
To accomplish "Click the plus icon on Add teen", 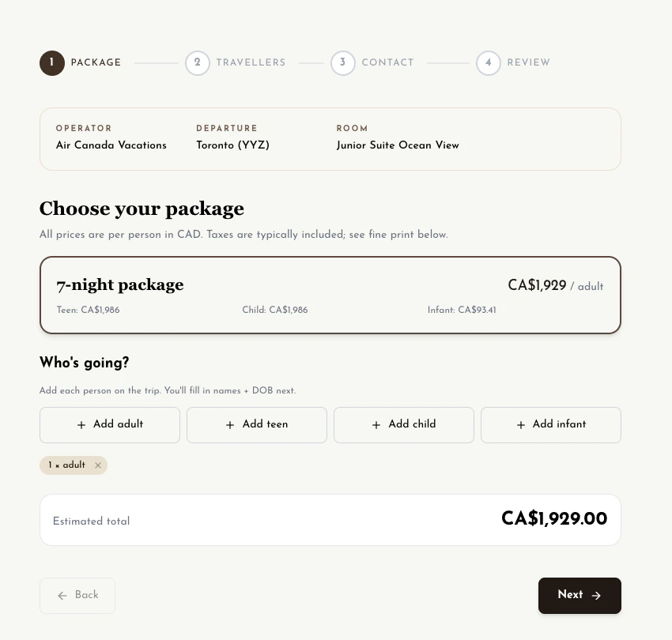I will click(x=230, y=425).
